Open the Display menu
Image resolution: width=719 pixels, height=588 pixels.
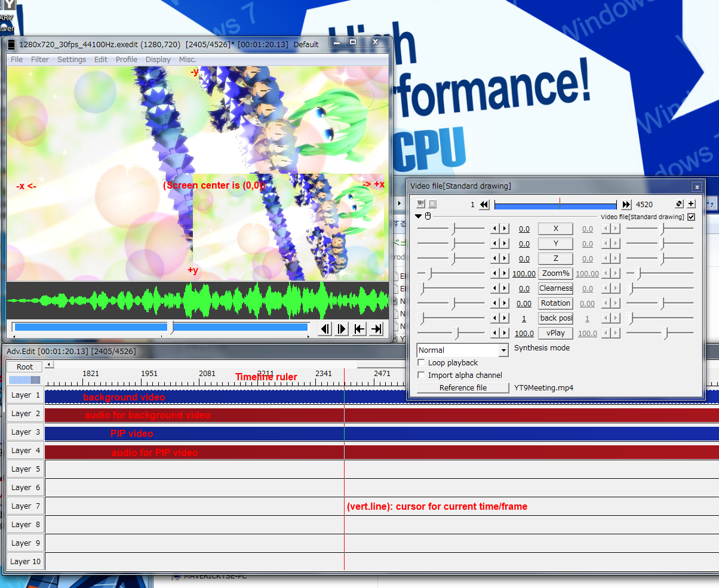tap(158, 60)
